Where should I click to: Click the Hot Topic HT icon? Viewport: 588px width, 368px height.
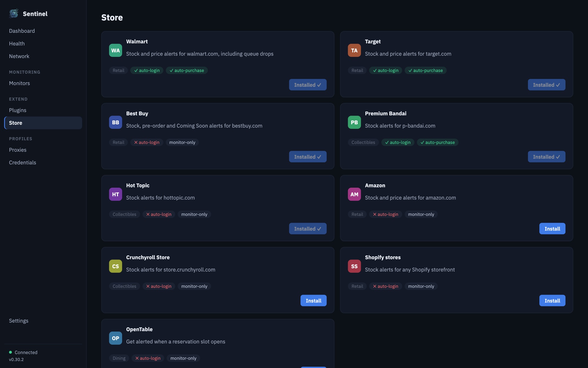click(116, 194)
